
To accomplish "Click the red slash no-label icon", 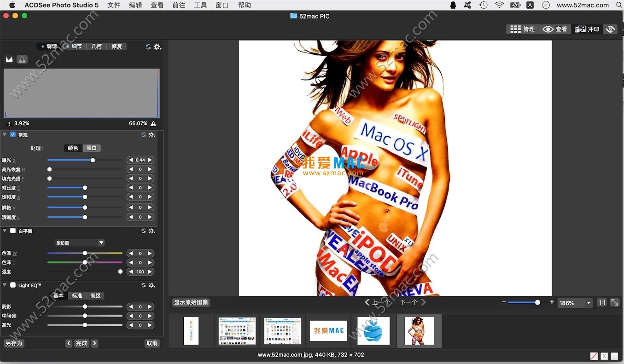I will (x=594, y=356).
